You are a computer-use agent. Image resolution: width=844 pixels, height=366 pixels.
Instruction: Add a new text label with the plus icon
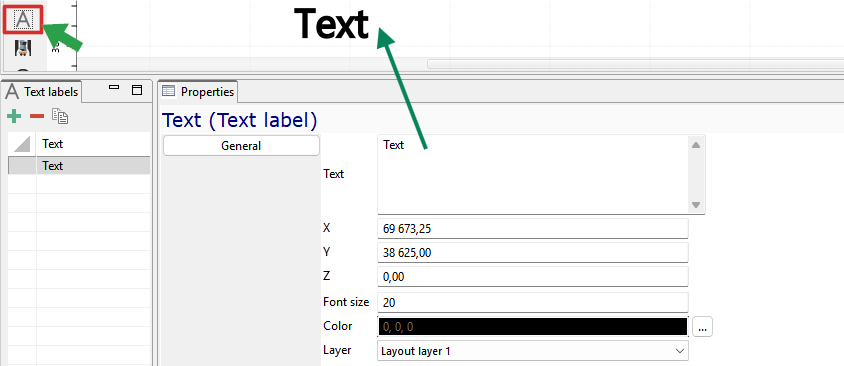(13, 116)
